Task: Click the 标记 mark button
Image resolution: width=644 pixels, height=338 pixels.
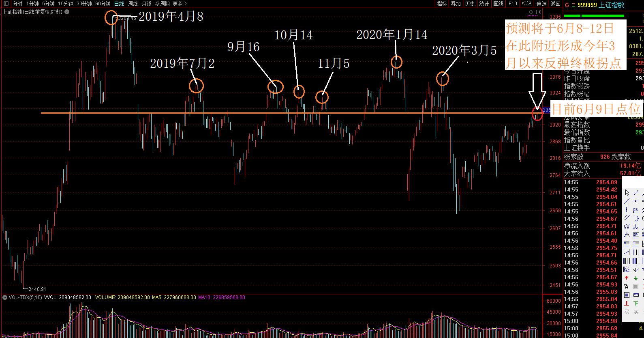Action: click(526, 4)
